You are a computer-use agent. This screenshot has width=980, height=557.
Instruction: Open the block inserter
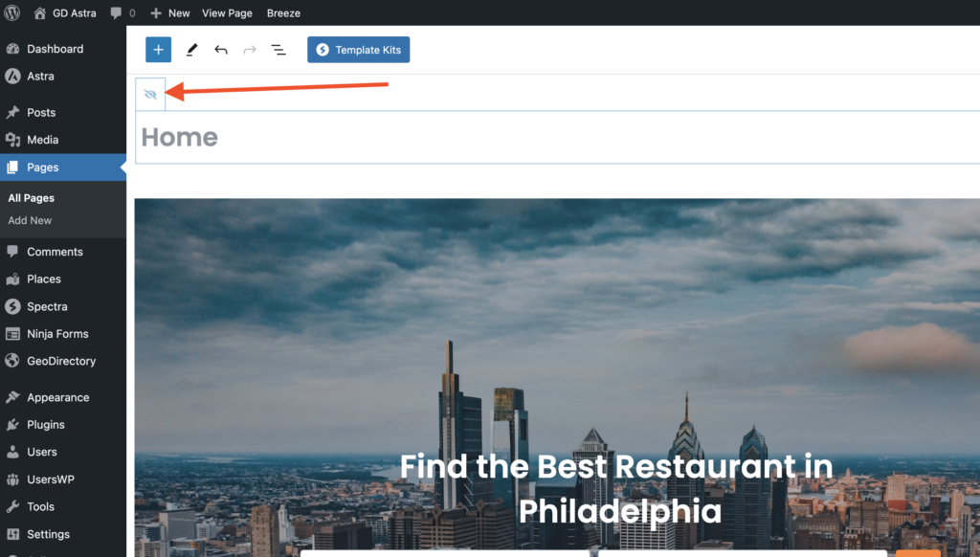point(158,49)
